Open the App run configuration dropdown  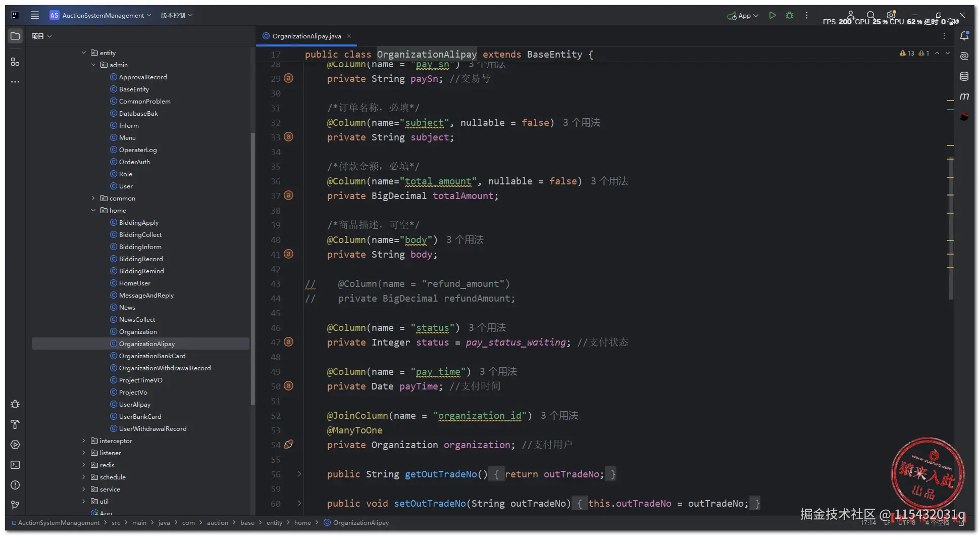point(743,15)
